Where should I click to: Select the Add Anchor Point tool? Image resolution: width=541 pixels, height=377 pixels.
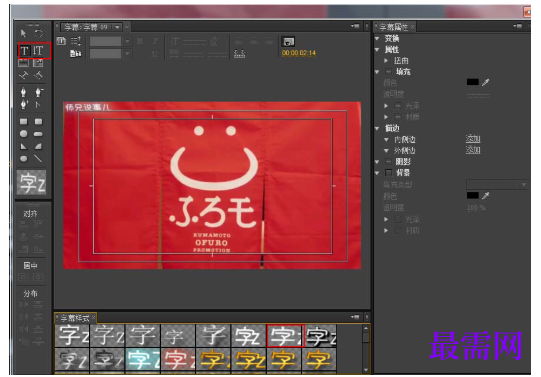tap(23, 105)
